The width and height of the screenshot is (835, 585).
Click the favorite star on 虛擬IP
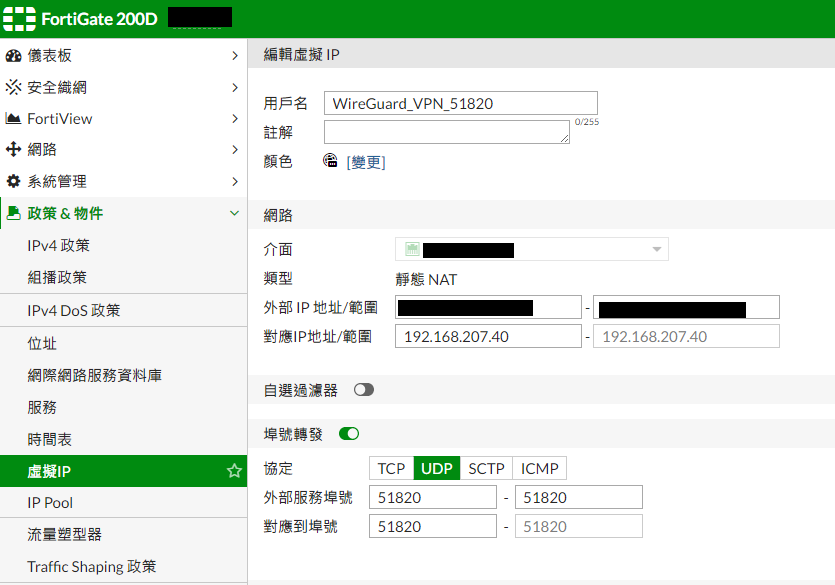click(x=234, y=471)
